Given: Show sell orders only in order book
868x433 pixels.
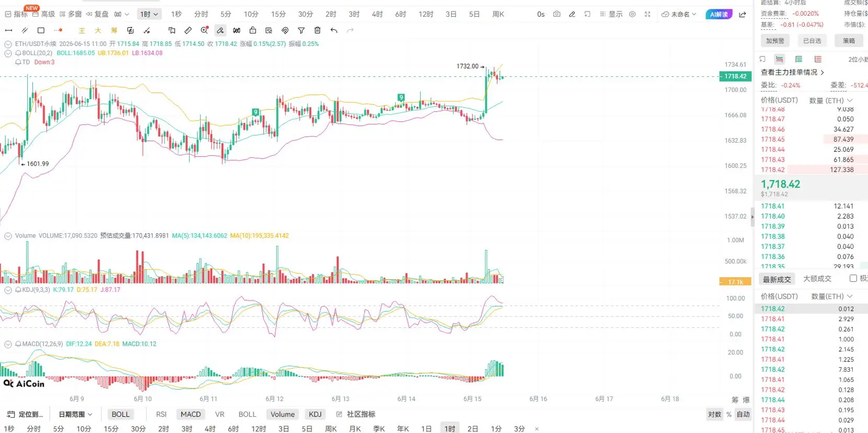Looking at the screenshot, I should point(818,59).
